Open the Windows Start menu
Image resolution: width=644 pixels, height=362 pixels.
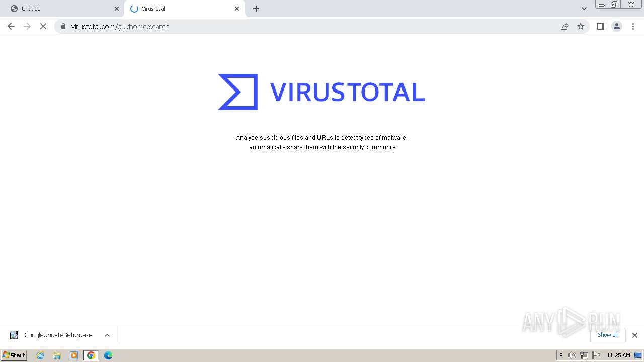(14, 355)
